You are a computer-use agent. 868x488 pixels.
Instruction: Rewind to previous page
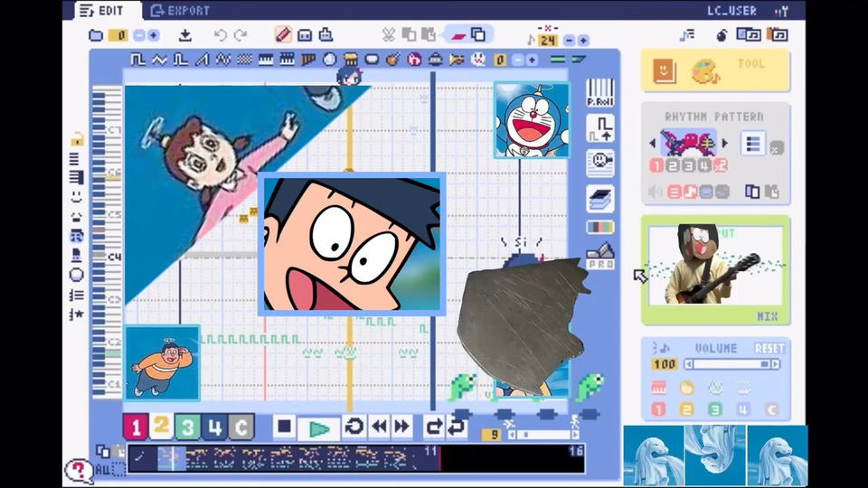379,427
